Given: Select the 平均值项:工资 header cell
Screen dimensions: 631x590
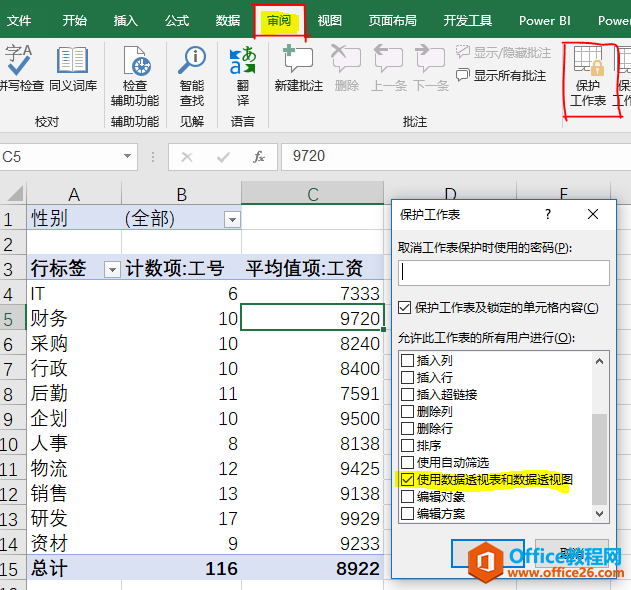Looking at the screenshot, I should click(313, 268).
